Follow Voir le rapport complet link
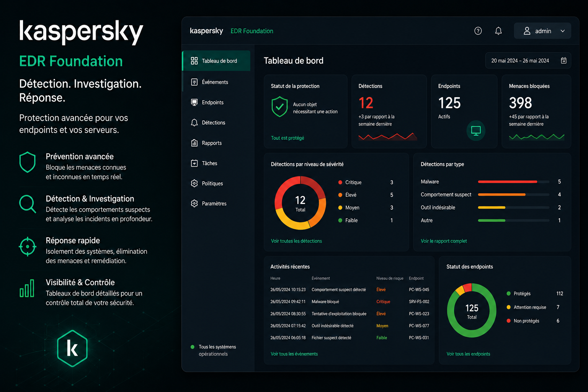Image resolution: width=588 pixels, height=392 pixels. pyautogui.click(x=444, y=241)
